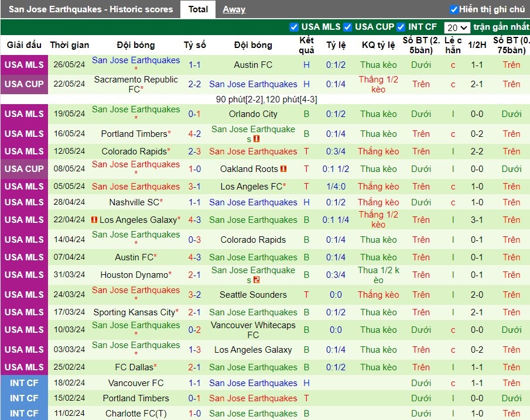The image size is (530, 420).
Task: Select the Kết quả column header
Action: coord(306,45)
